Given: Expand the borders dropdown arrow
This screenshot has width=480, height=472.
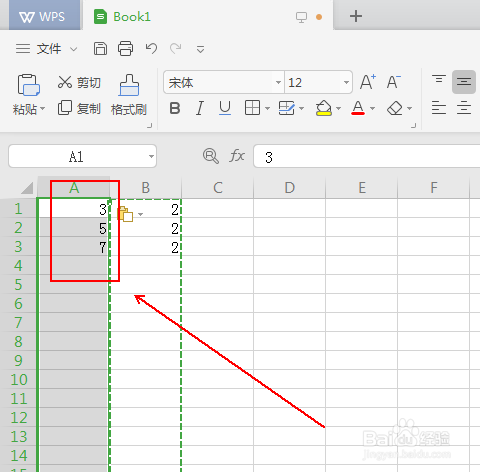Looking at the screenshot, I should (267, 109).
